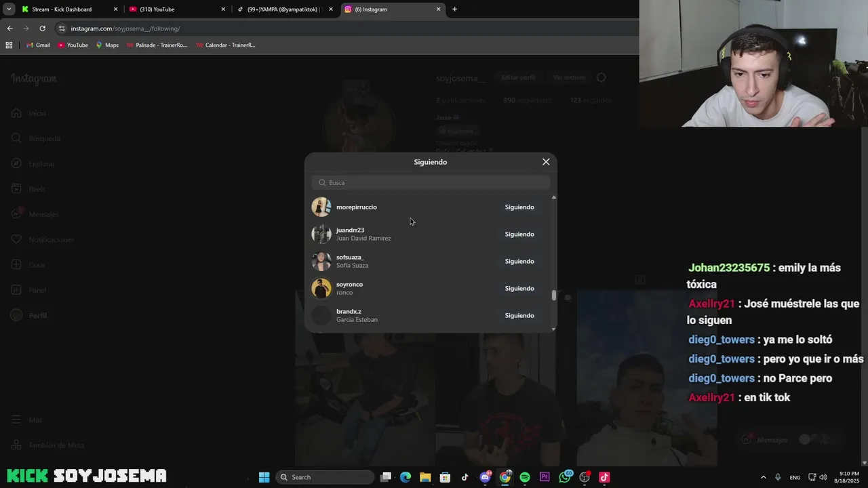868x488 pixels.
Task: Reload the Instagram page
Action: pos(42,28)
